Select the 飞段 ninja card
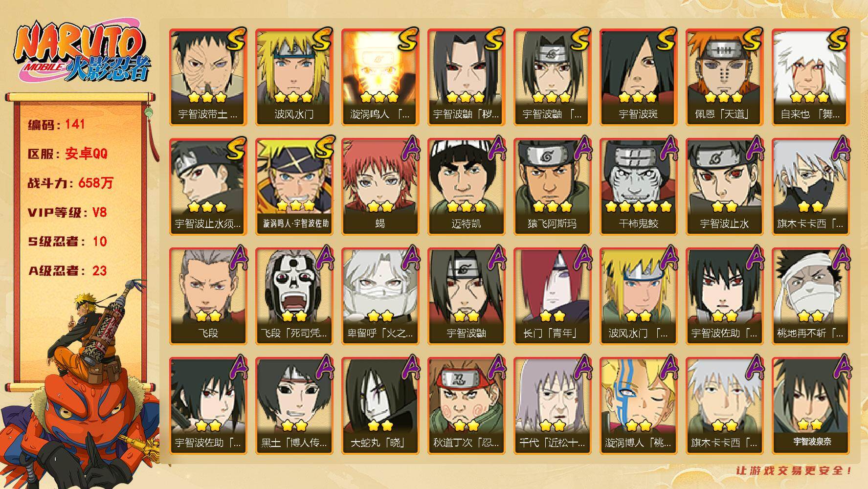 click(208, 296)
